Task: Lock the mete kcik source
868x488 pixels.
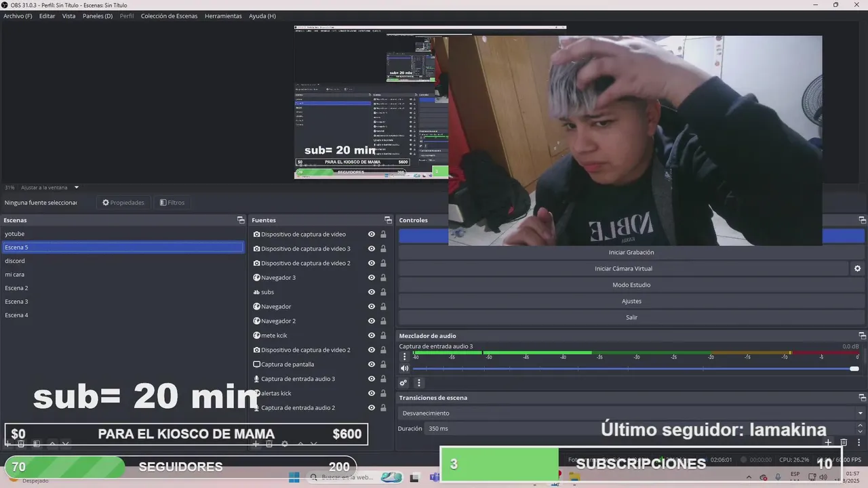Action: pos(383,335)
